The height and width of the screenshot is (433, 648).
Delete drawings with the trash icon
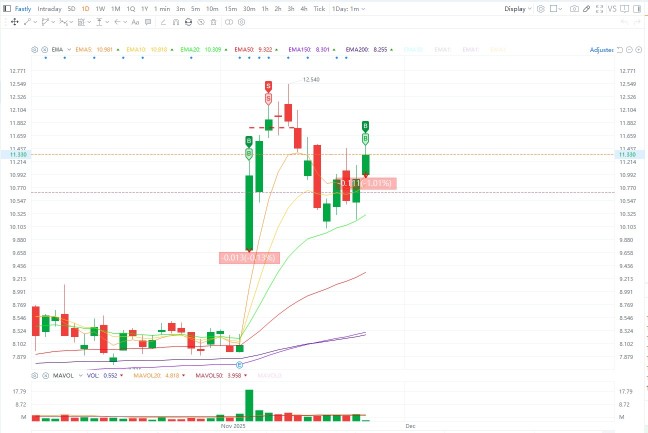pyautogui.click(x=213, y=22)
